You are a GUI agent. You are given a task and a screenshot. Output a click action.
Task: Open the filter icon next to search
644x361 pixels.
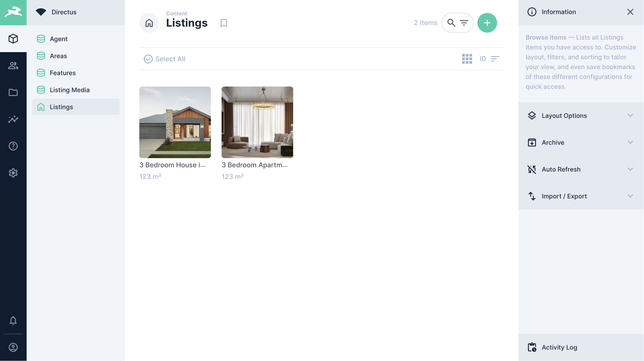click(464, 23)
